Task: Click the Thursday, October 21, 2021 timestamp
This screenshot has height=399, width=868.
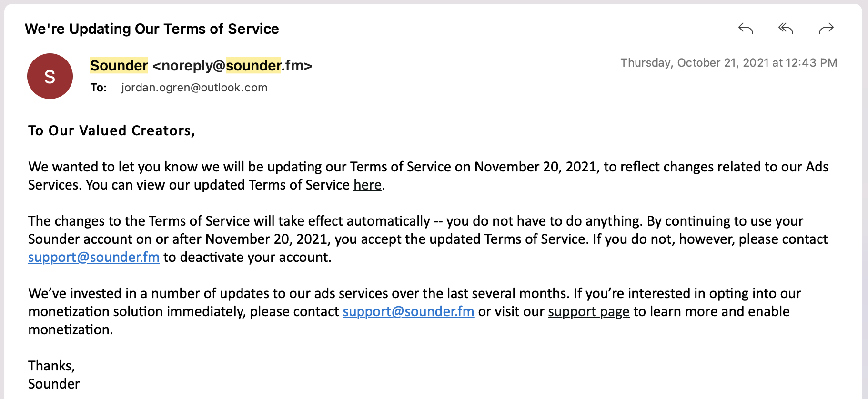Action: [x=728, y=63]
